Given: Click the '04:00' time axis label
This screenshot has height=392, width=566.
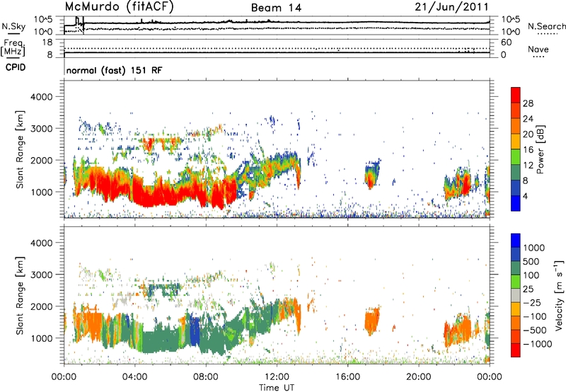Looking at the screenshot, I should click(x=135, y=377).
